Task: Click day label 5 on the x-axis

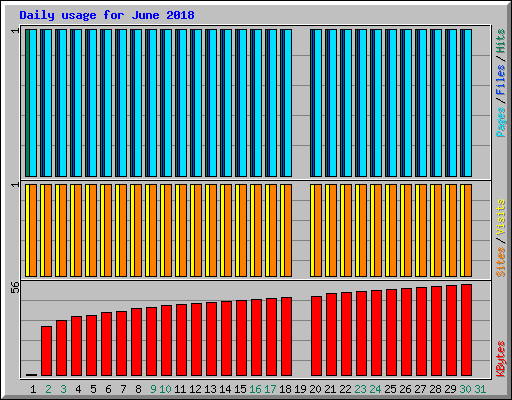Action: coord(93,389)
